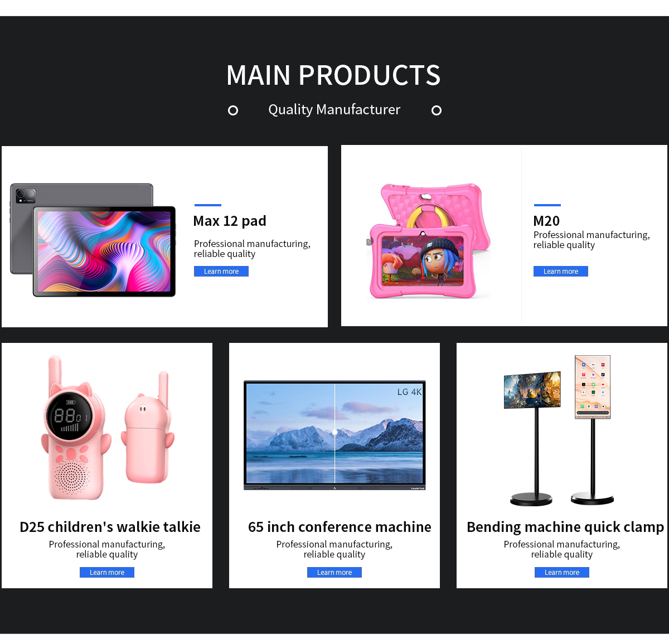Screen dimensions: 669x644
Task: Click the Quality Manufacturer subtitle
Action: (334, 110)
